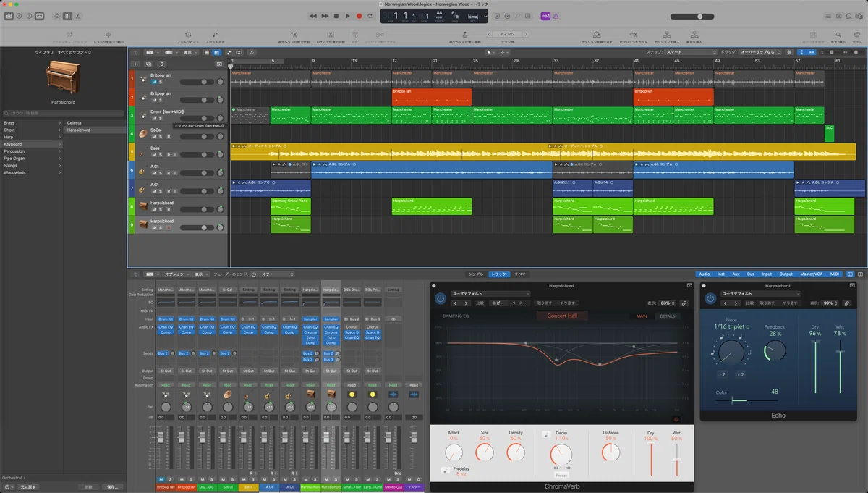The width and height of the screenshot is (868, 493).
Task: Open ChromaVerb preset dropdown ユーザデフォルト
Action: click(x=490, y=293)
